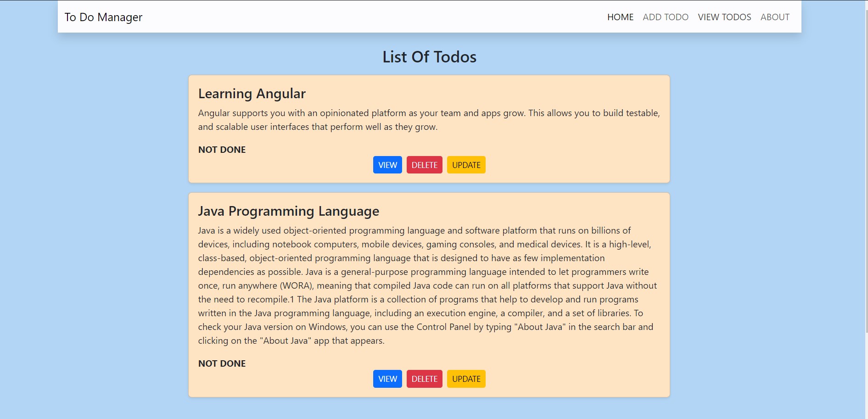The width and height of the screenshot is (868, 419).
Task: Click the List Of Todos page heading
Action: pyautogui.click(x=429, y=57)
